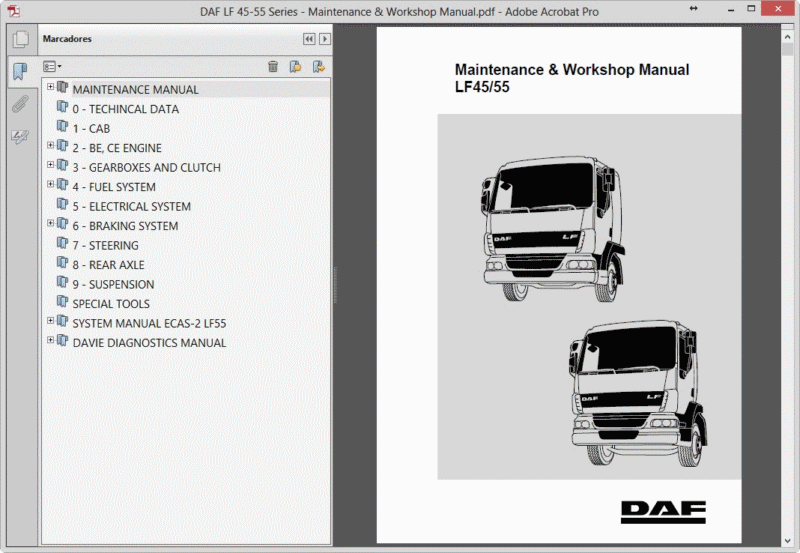Click the bookmark icon beside 9 - SUSPENSION
The height and width of the screenshot is (553, 800).
62,282
